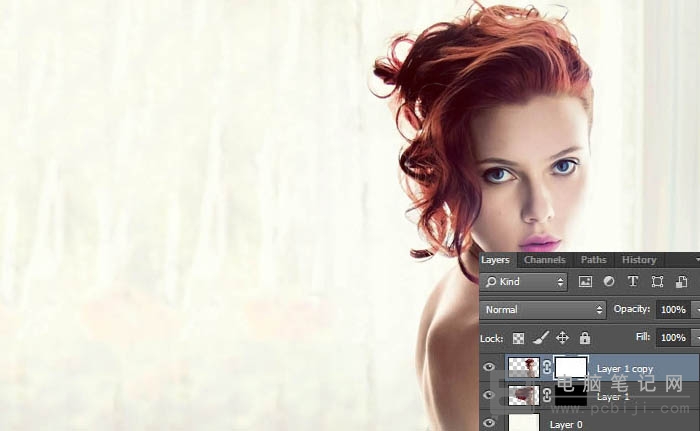Filter layers by smart objects icon

click(x=681, y=282)
